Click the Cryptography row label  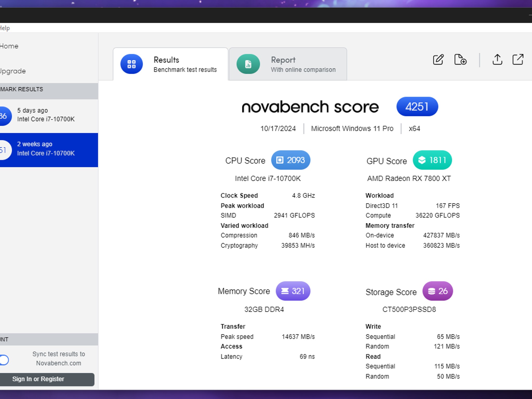coord(239,245)
